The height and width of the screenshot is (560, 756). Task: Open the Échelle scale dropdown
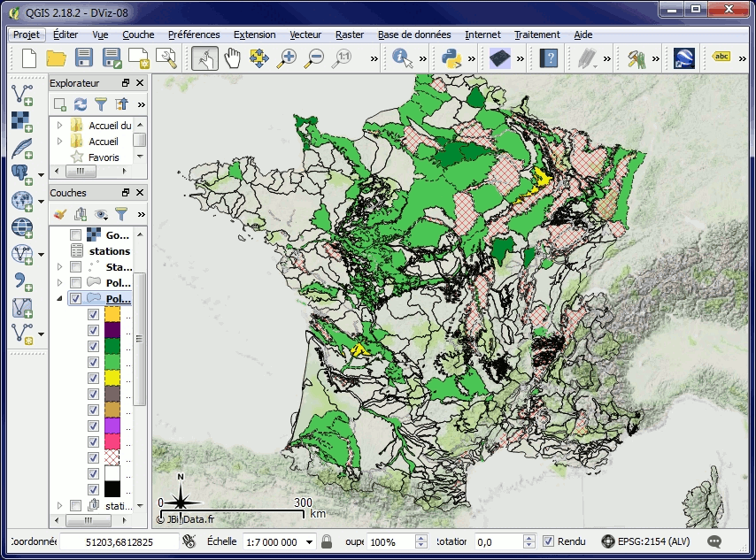coord(309,541)
